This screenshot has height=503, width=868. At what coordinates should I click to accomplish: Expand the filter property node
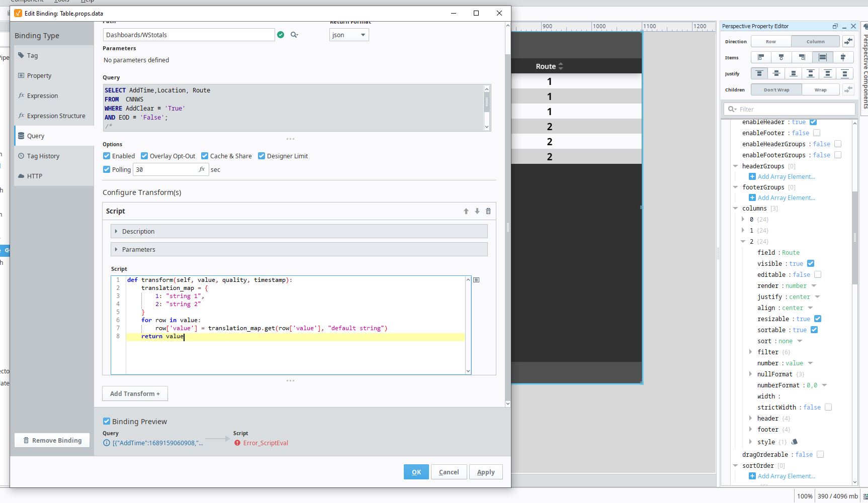751,352
